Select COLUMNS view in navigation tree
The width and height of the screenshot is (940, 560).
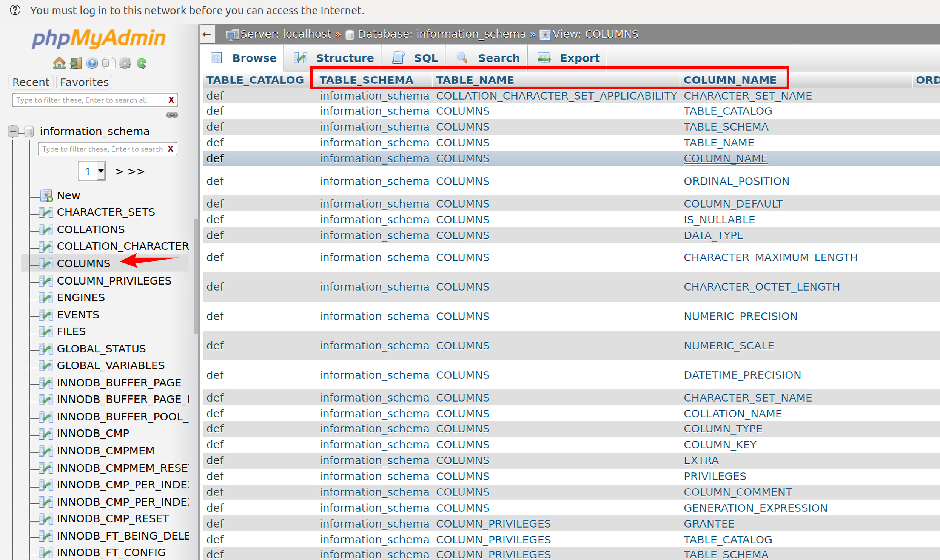click(83, 263)
